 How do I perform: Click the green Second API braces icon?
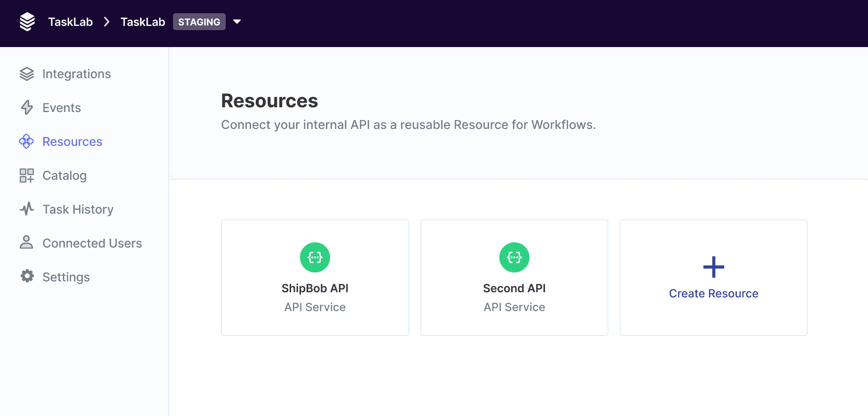coord(514,257)
